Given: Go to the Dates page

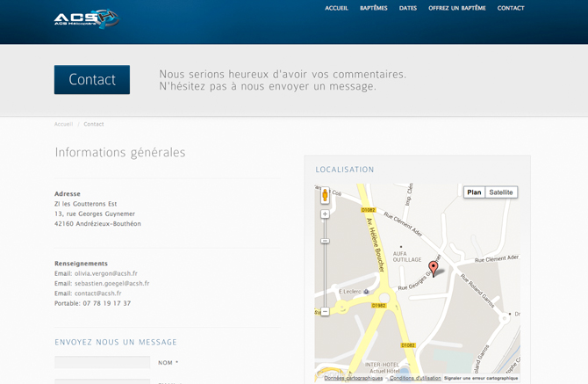Looking at the screenshot, I should pos(408,8).
